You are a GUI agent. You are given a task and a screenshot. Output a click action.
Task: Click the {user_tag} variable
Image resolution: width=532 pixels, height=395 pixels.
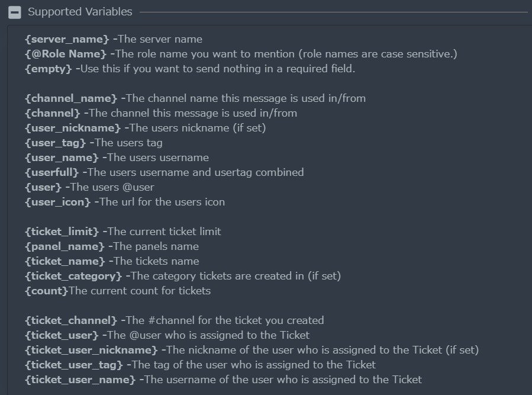tap(56, 143)
